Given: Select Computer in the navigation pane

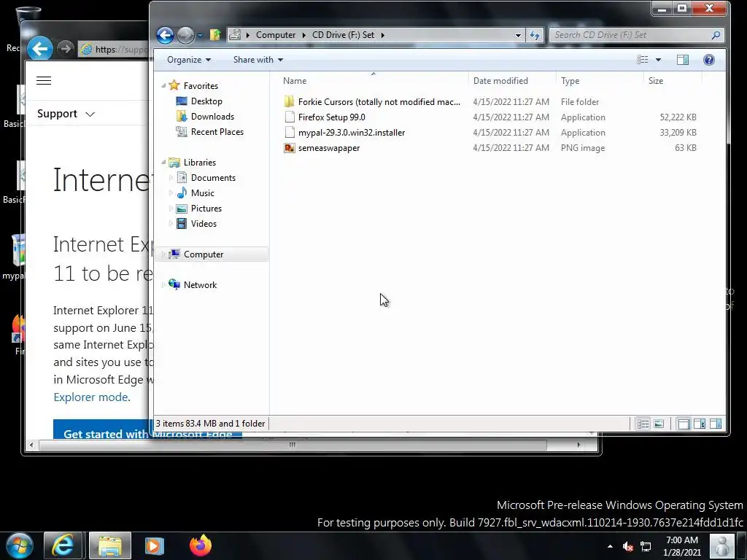Looking at the screenshot, I should [x=204, y=254].
